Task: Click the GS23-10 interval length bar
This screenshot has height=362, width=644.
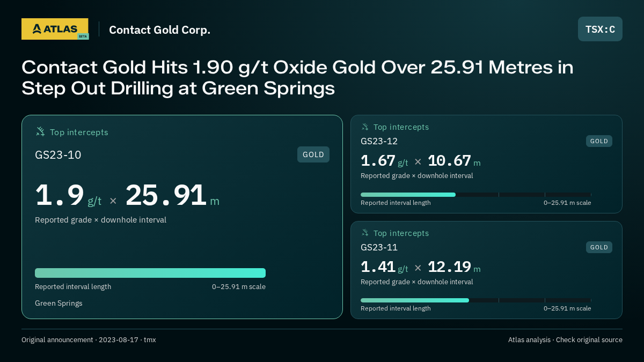Action: (x=150, y=273)
